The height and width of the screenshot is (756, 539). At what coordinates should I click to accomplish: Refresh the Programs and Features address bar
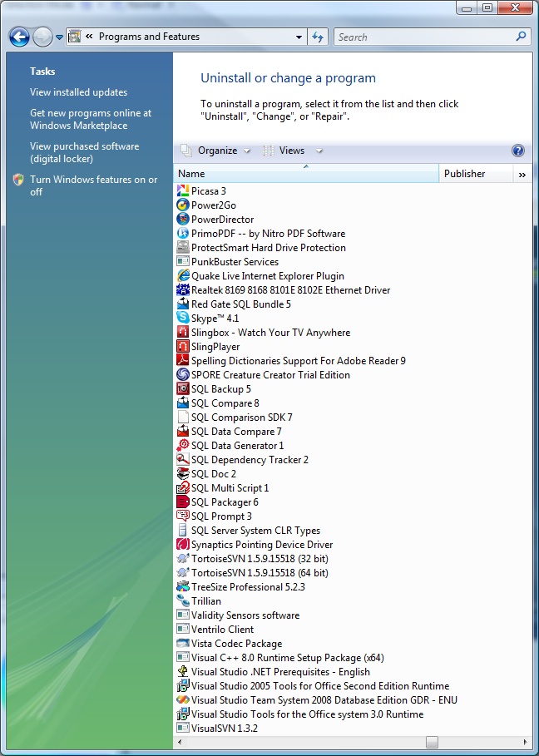click(319, 37)
